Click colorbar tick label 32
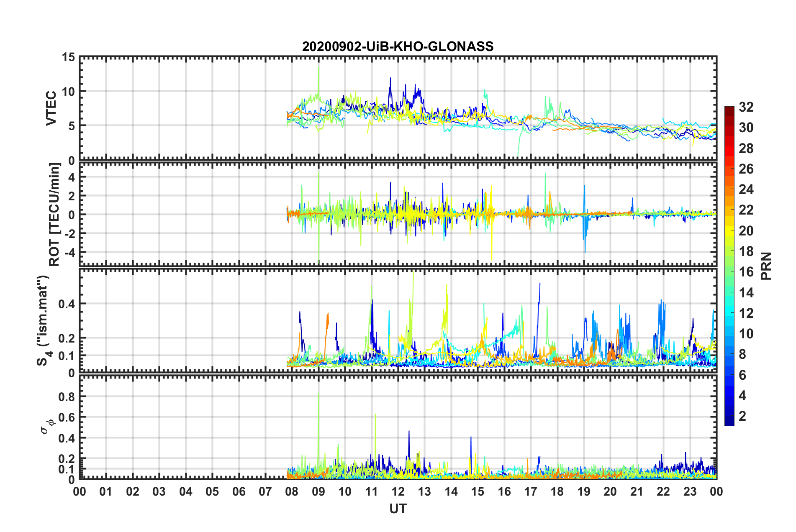Screen dimensions: 796x532 746,107
